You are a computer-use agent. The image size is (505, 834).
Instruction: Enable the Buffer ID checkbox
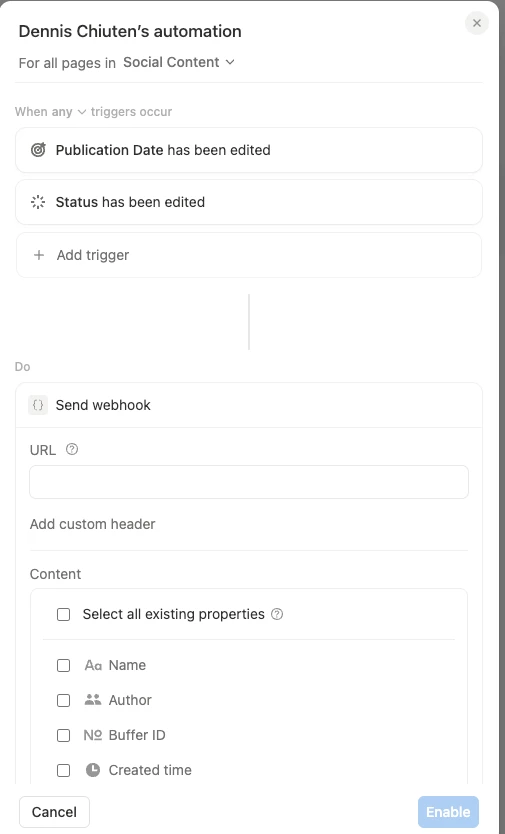click(x=63, y=736)
